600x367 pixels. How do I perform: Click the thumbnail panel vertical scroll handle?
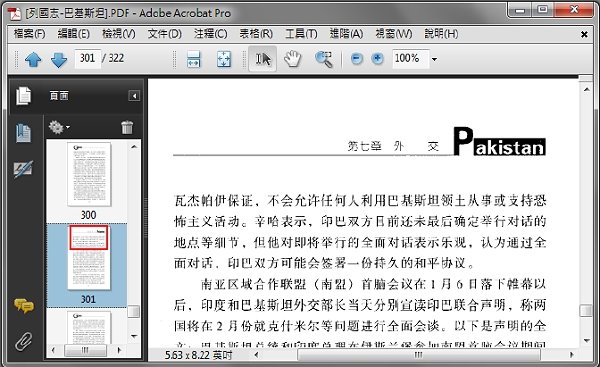point(134,311)
